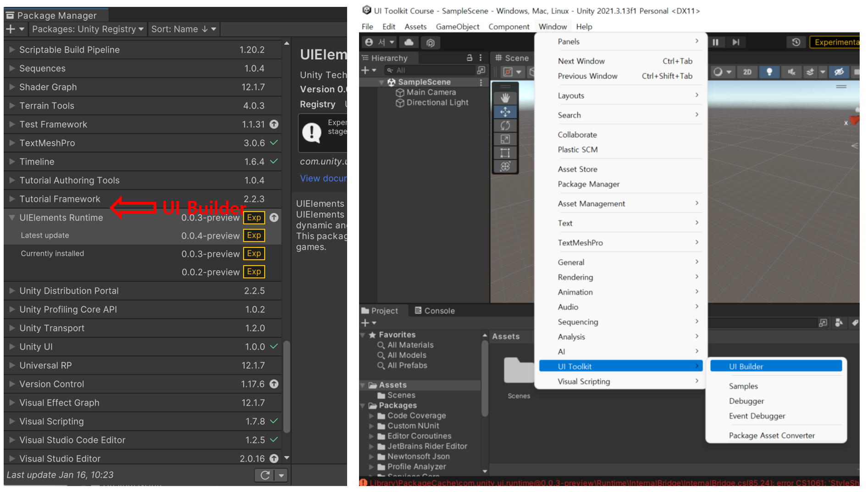This screenshot has height=492, width=868.
Task: Expand Code Coverage package folder
Action: point(371,416)
